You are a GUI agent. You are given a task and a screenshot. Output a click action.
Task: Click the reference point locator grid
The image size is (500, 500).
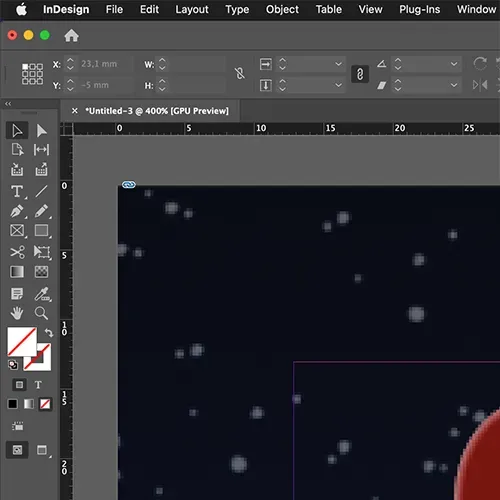[x=32, y=74]
